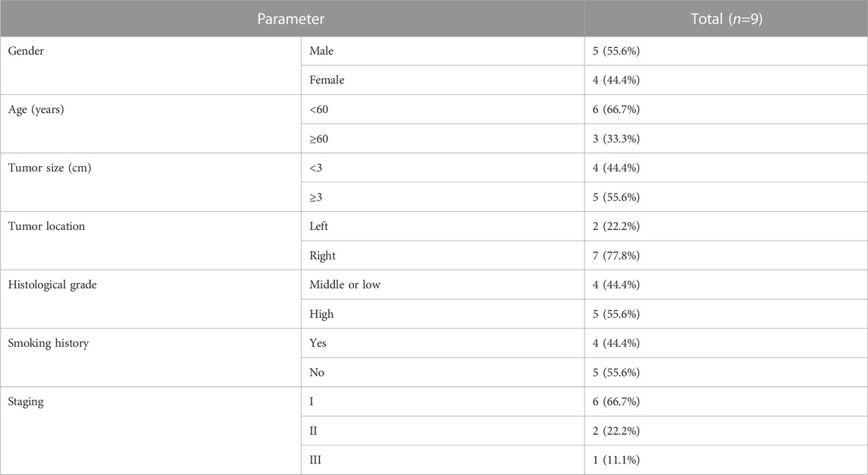Click the Parameter column header
Screen dimensions: 868x475
(x=291, y=19)
